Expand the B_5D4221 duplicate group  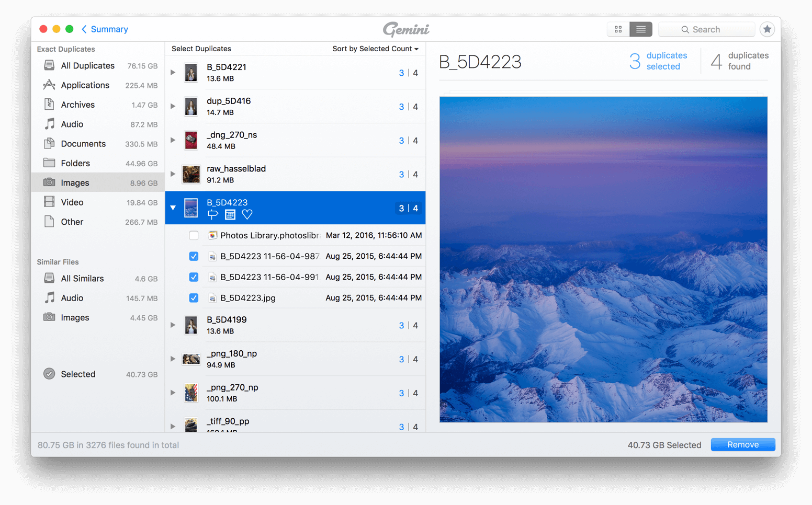click(173, 72)
